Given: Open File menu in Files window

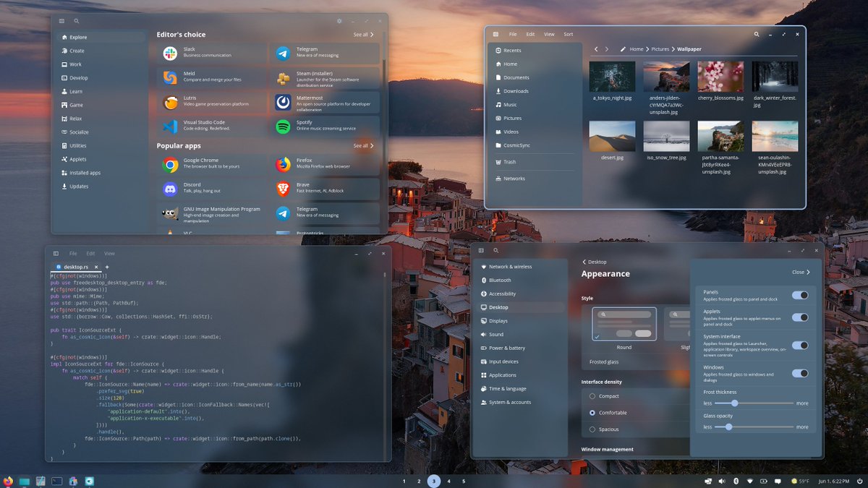Looking at the screenshot, I should (x=513, y=34).
